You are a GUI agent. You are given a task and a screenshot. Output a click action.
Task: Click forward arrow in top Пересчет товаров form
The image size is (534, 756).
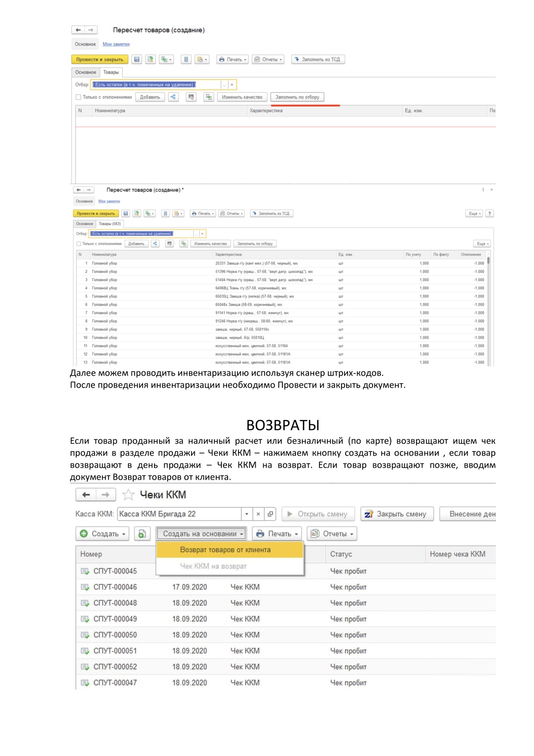click(x=91, y=30)
